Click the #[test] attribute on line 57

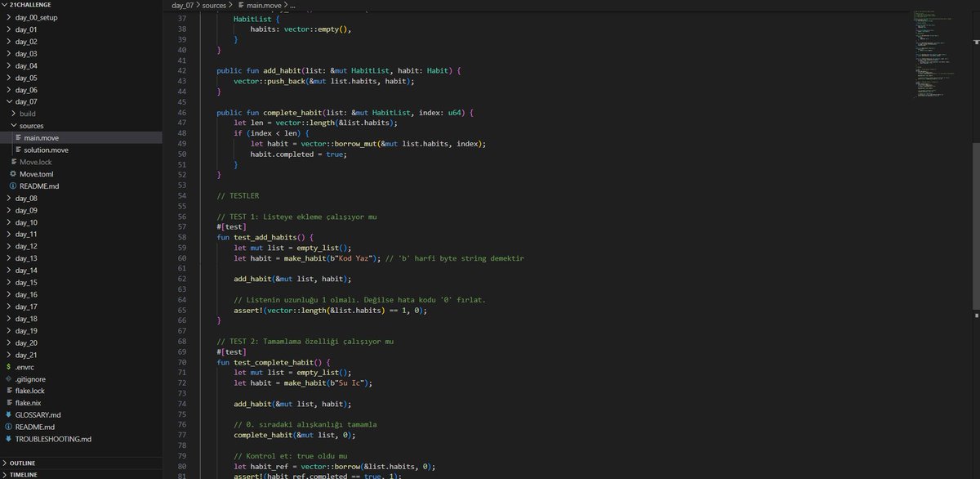tap(231, 226)
